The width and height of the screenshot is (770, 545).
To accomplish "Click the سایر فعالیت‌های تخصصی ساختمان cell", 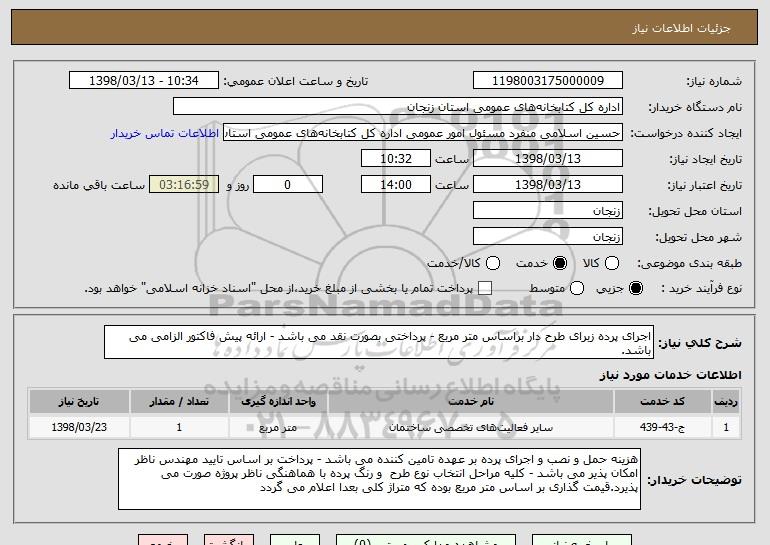I will point(470,428).
